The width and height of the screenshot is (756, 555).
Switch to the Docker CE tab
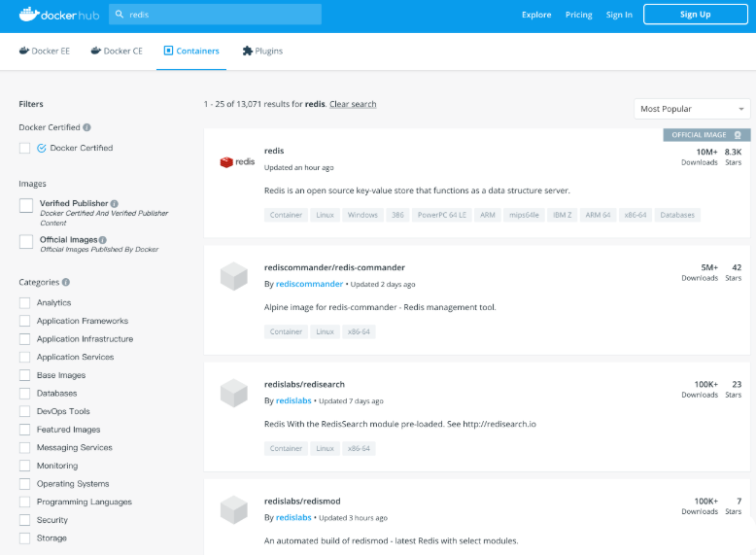point(117,51)
